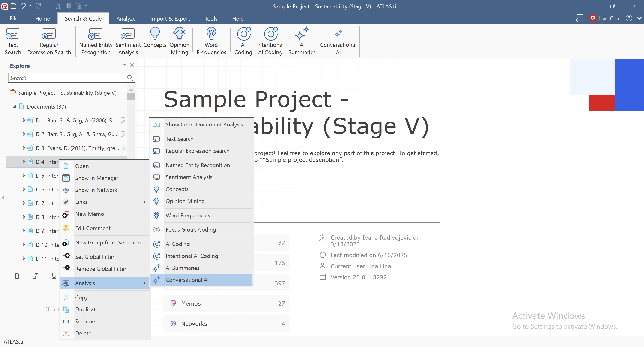Click the Explore tree vertical scrollbar thumb
644x347 pixels.
131,97
